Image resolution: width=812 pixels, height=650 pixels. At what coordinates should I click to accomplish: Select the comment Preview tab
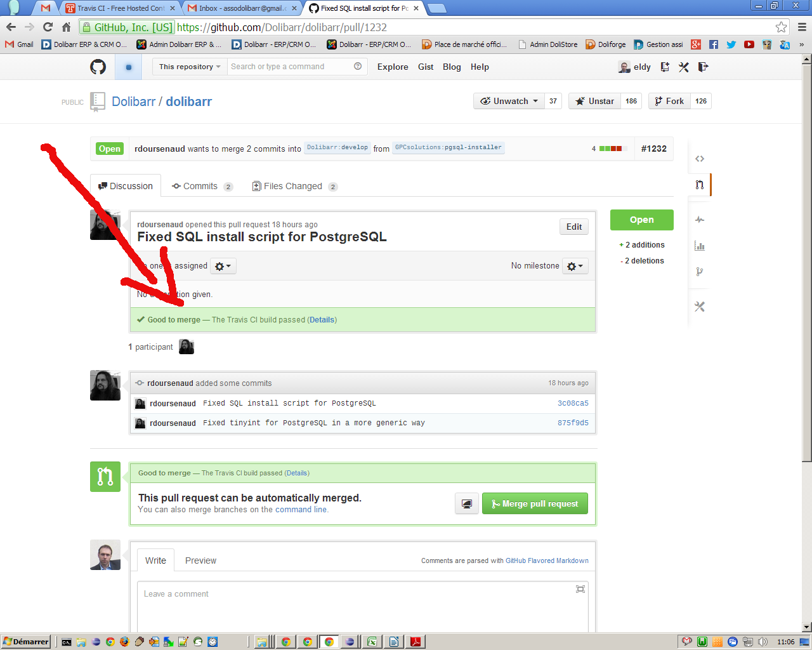200,560
